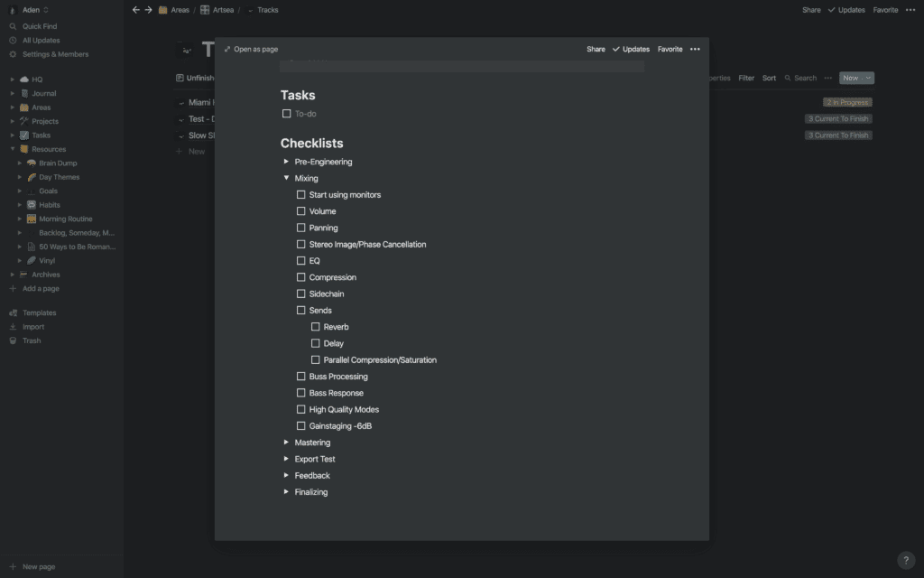Screen dimensions: 924x578
Task: Expand the Pre-Engineering toggle list
Action: tap(286, 162)
